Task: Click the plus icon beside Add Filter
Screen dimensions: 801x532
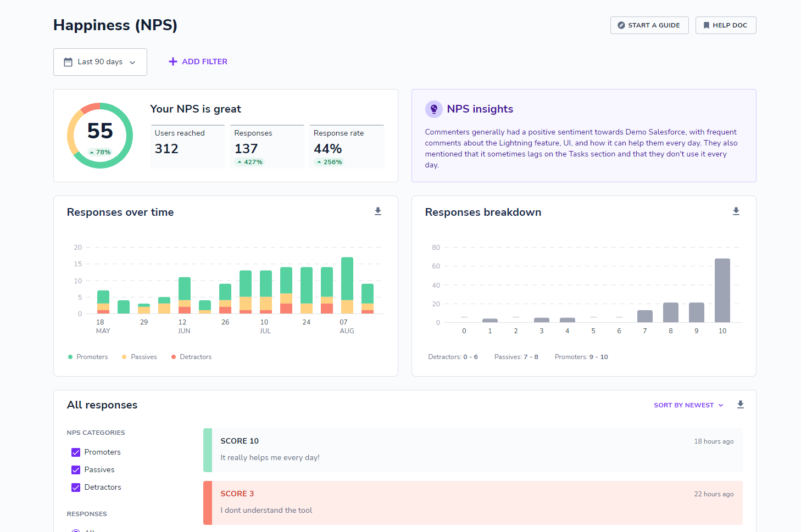Action: [173, 61]
